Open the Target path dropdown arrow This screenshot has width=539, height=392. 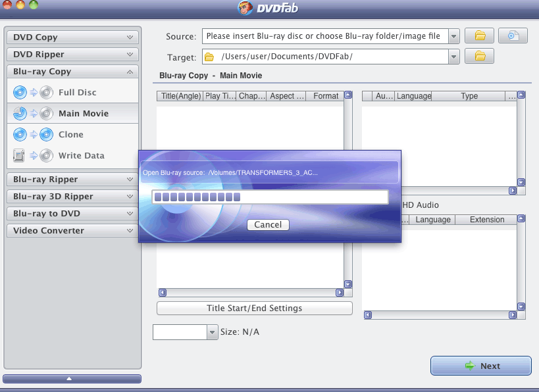click(453, 57)
